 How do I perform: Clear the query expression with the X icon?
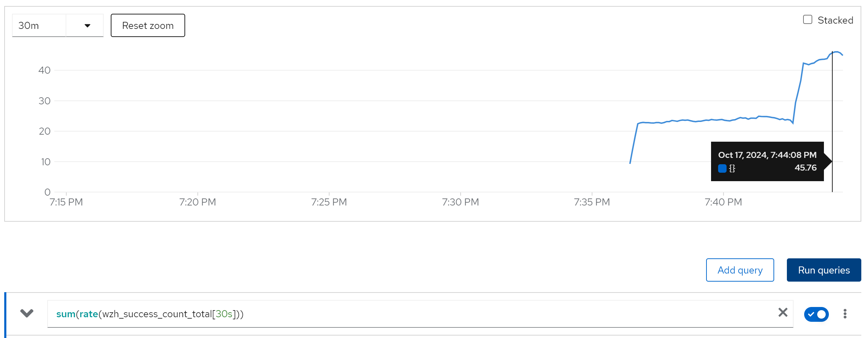tap(783, 313)
